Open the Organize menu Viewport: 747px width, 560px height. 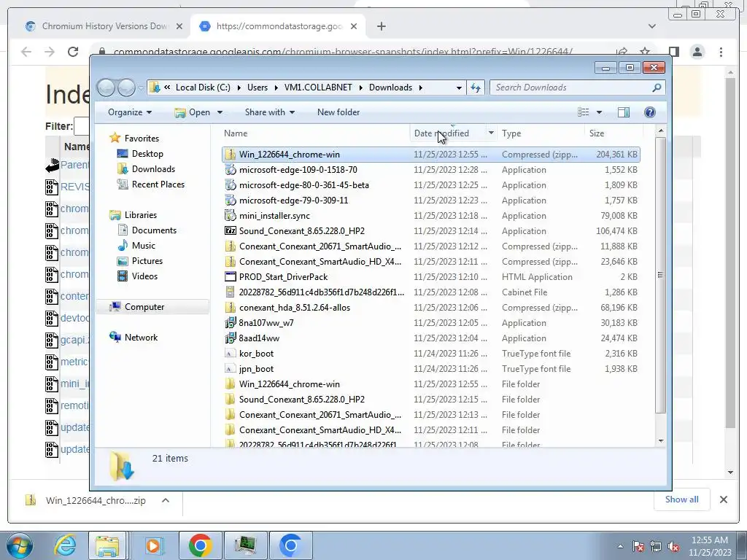pyautogui.click(x=130, y=112)
